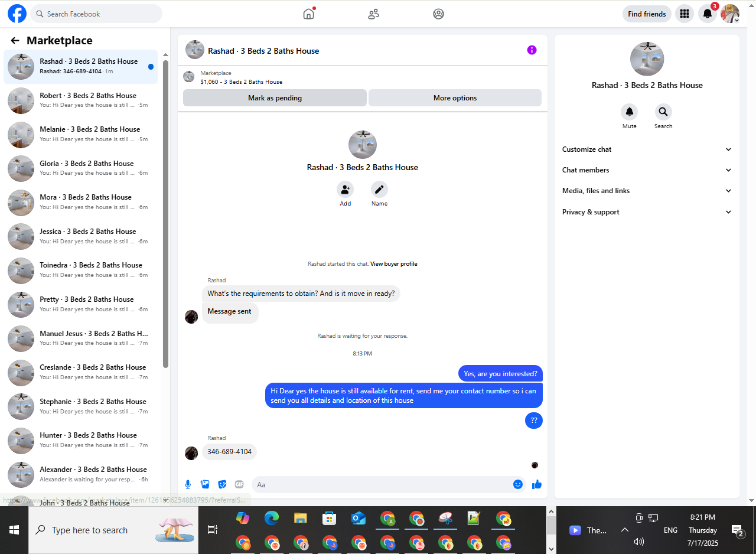Open the Facebook menu grid icon
Screen dimensions: 756x554
point(685,14)
